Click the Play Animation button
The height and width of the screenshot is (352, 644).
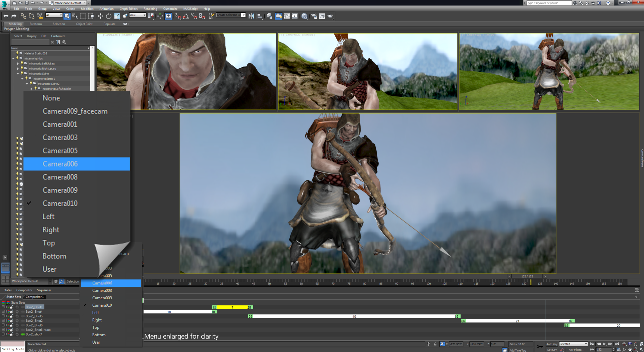tap(605, 344)
